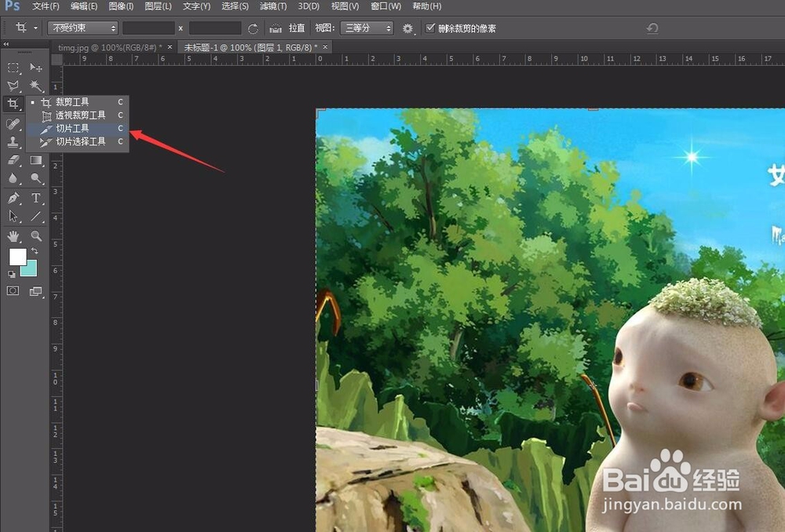Select the Rectangular Marquee tool
Screen dimensions: 785x532
coord(13,68)
